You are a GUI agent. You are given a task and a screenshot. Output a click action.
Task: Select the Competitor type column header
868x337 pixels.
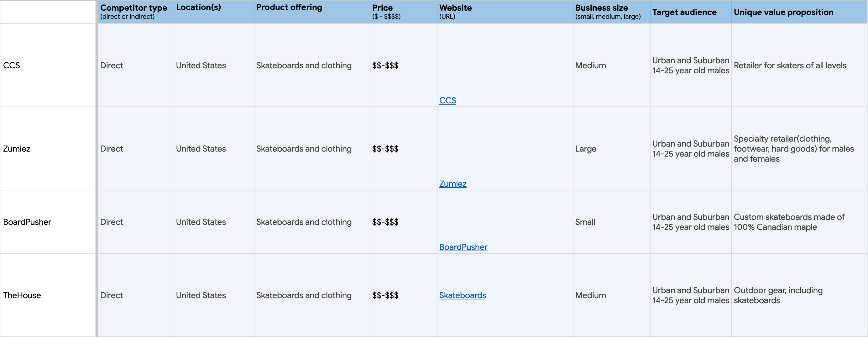point(136,12)
